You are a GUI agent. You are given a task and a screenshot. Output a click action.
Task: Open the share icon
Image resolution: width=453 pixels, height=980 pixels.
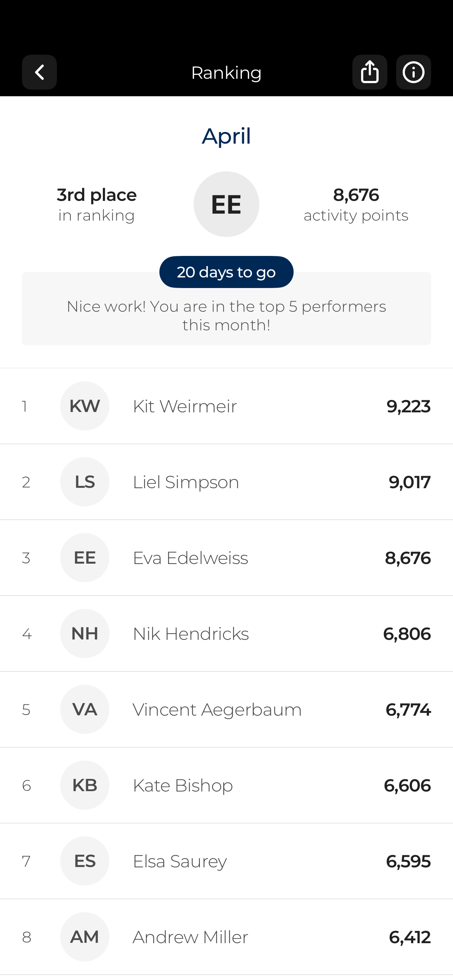[x=369, y=72]
